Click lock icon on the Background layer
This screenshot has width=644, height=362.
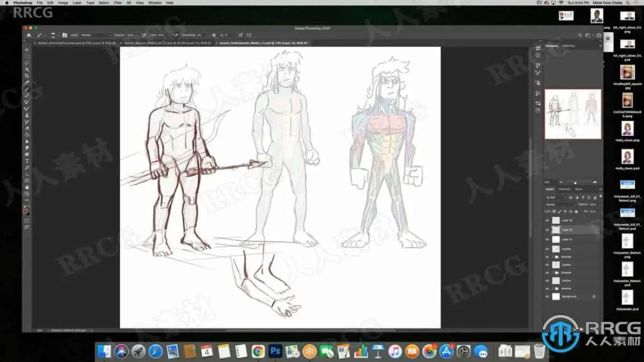(x=594, y=297)
